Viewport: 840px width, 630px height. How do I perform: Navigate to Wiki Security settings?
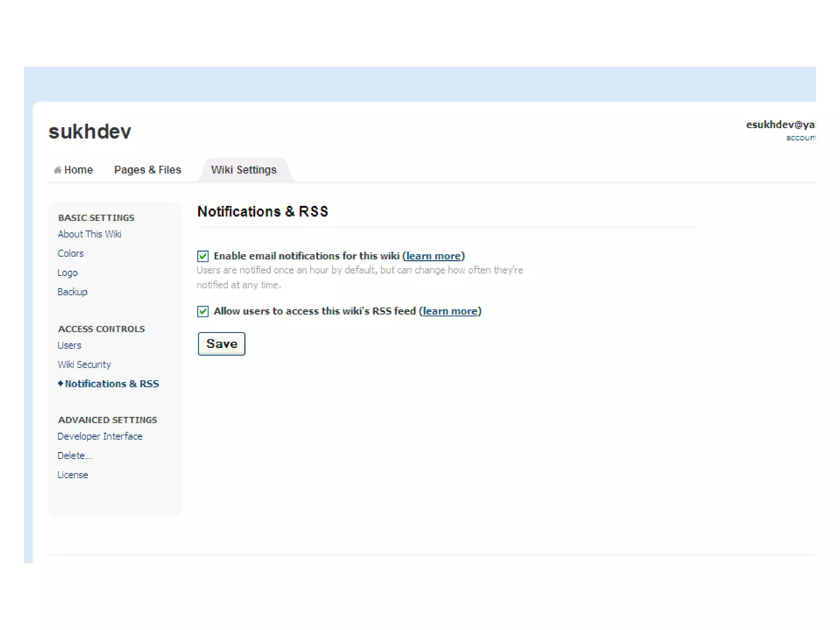click(84, 365)
